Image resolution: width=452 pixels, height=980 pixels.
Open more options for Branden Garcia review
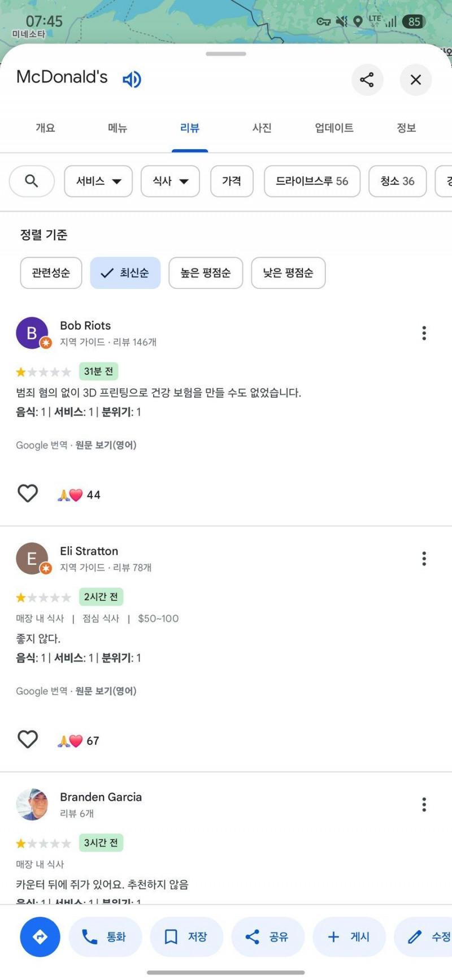424,805
